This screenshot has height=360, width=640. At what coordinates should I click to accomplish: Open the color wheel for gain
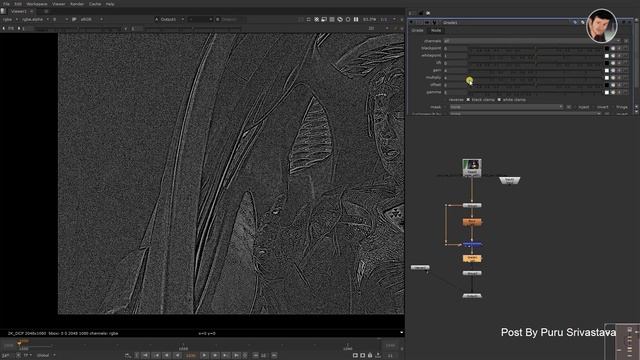[613, 70]
